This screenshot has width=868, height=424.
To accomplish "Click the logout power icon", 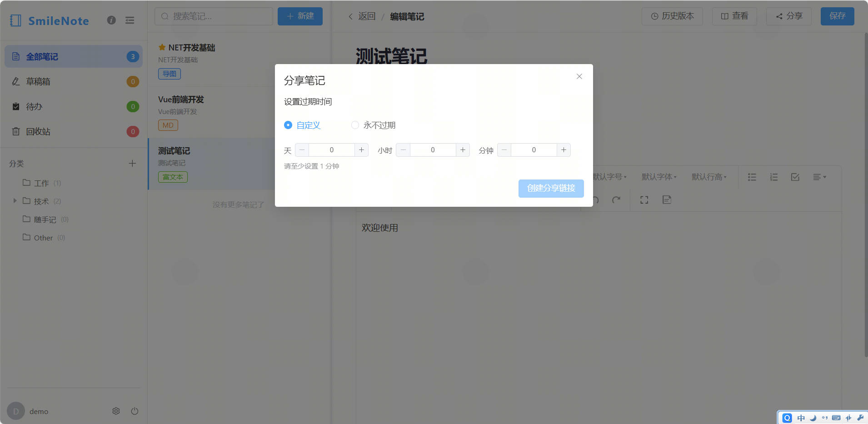I will (135, 411).
